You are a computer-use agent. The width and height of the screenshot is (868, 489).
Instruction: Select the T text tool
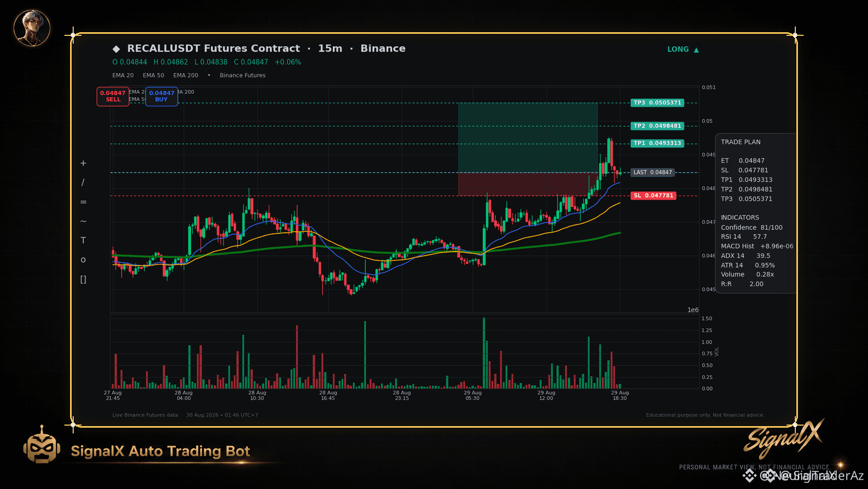click(x=83, y=240)
